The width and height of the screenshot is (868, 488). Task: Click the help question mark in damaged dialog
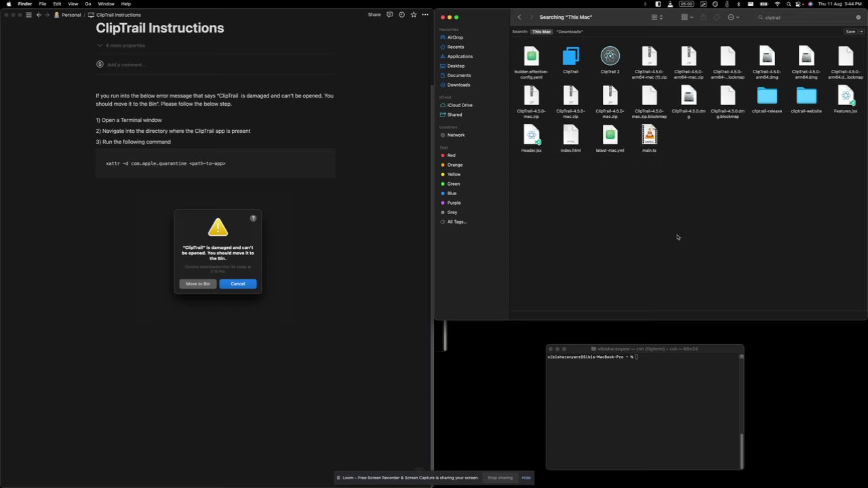point(254,218)
